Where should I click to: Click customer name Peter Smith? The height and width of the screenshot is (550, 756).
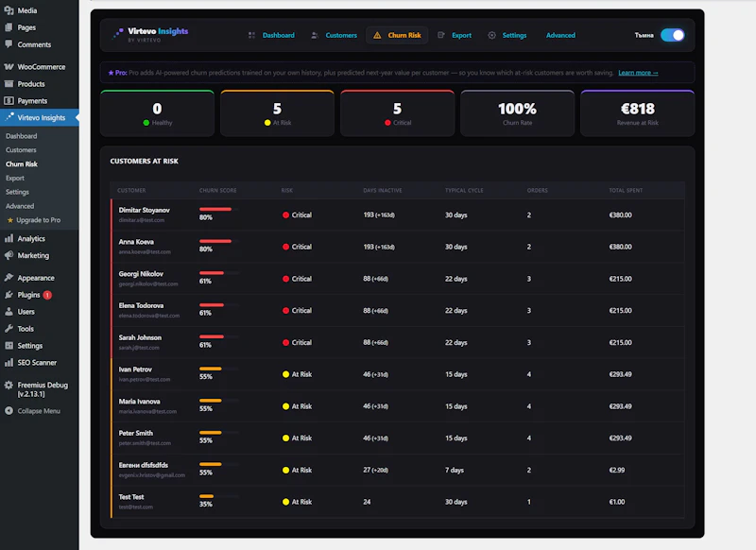(x=135, y=433)
